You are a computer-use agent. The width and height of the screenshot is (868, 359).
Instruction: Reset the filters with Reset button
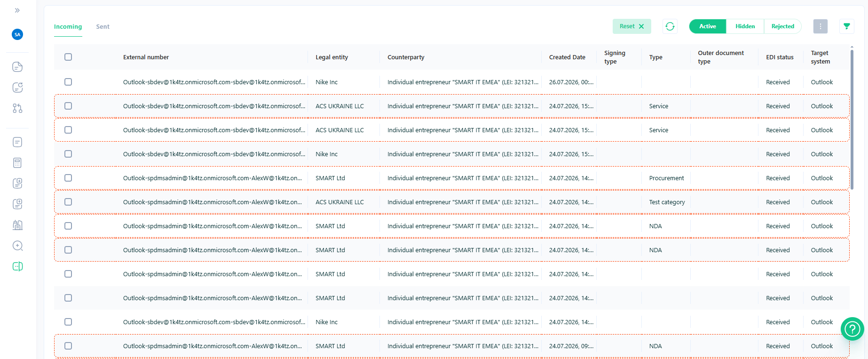pyautogui.click(x=631, y=26)
